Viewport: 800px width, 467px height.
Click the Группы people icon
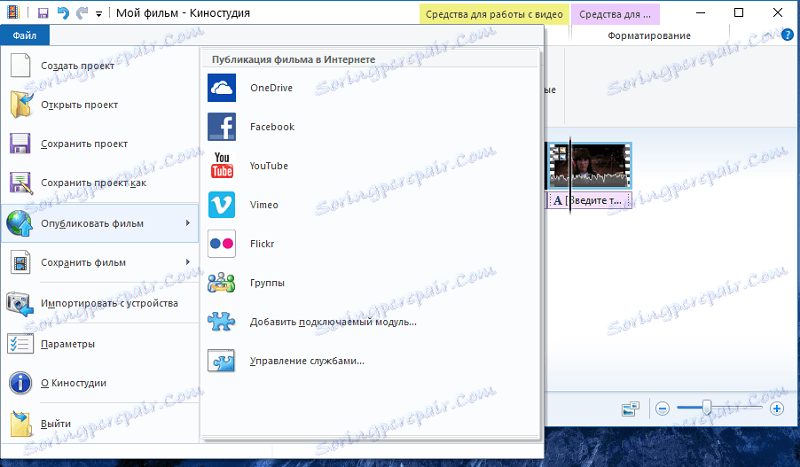tap(221, 282)
